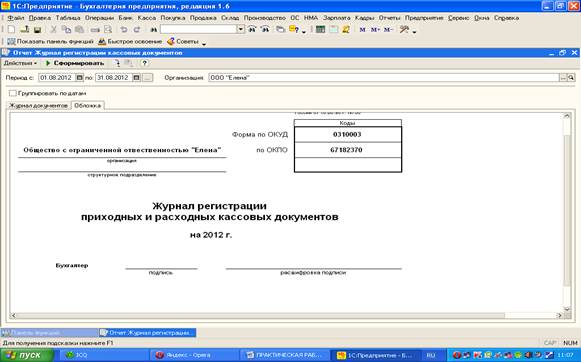The width and height of the screenshot is (581, 362).
Task: Click the Сформировать button
Action: coord(74,63)
